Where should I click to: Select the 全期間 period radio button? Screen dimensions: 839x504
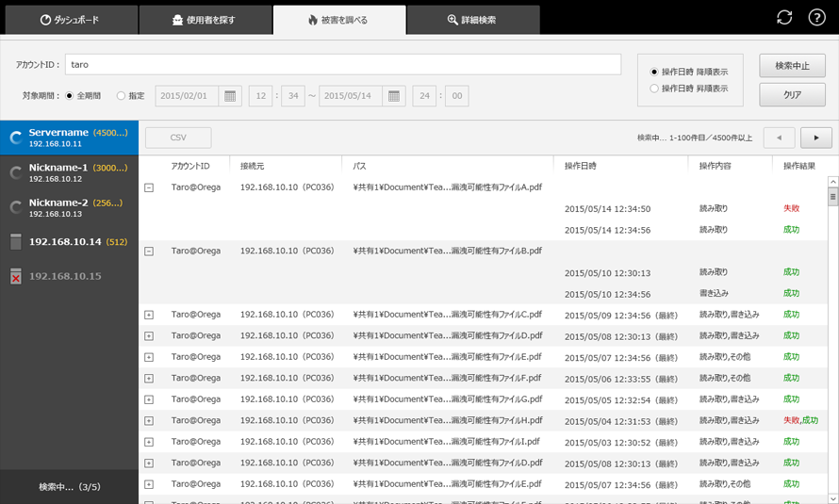point(70,96)
